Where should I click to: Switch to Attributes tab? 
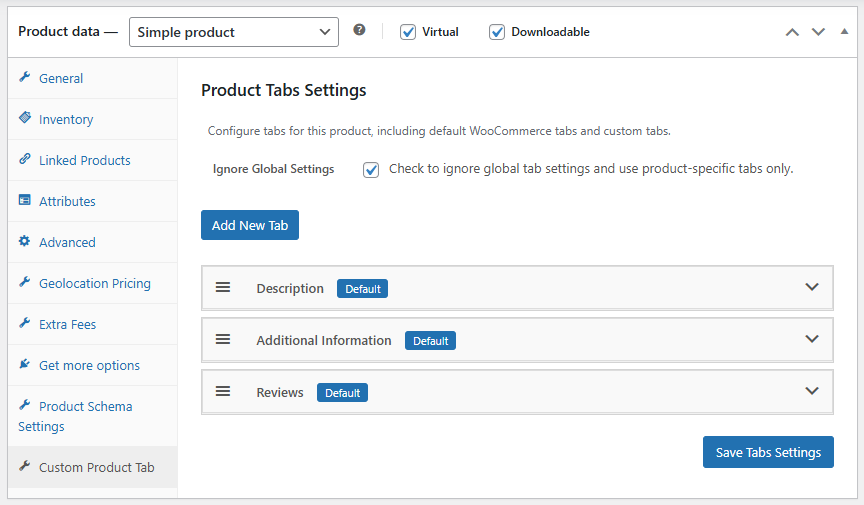tap(93, 201)
